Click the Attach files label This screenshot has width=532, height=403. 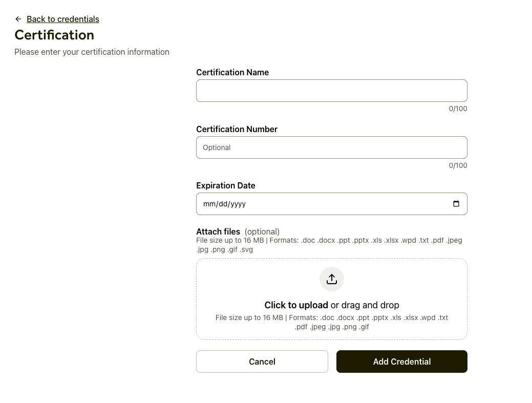[218, 232]
